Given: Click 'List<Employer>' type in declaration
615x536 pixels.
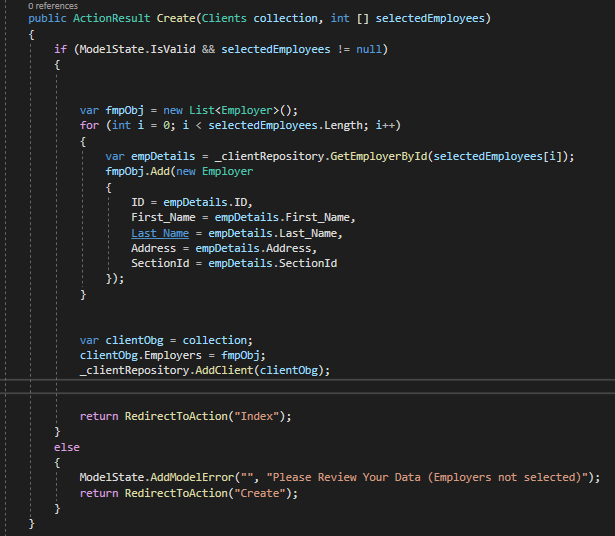Looking at the screenshot, I should point(234,111).
